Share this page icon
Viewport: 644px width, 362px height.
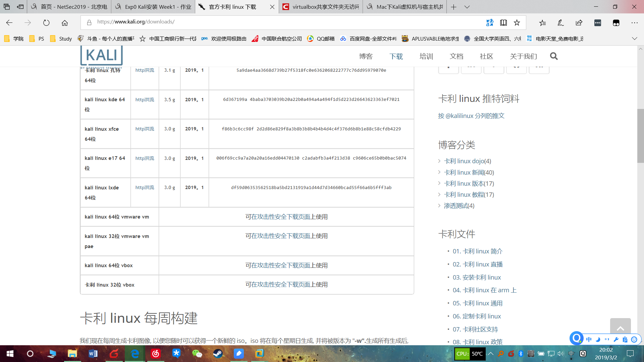pos(579,23)
